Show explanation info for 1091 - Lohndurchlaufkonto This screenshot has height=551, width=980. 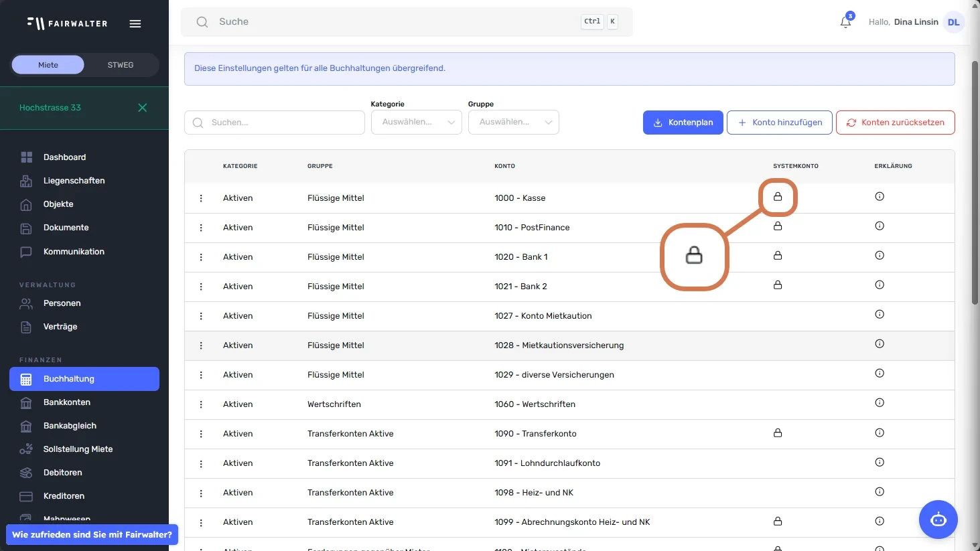pyautogui.click(x=880, y=462)
